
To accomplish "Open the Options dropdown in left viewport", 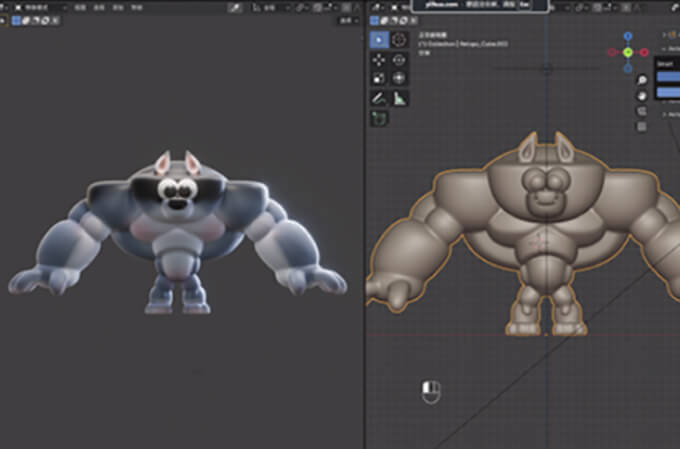I will [x=347, y=20].
